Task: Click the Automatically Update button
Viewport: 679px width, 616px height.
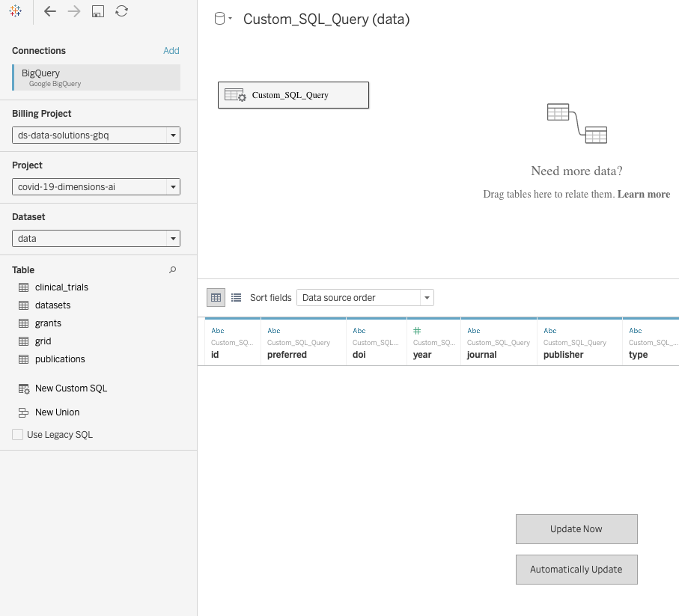Action: (576, 570)
